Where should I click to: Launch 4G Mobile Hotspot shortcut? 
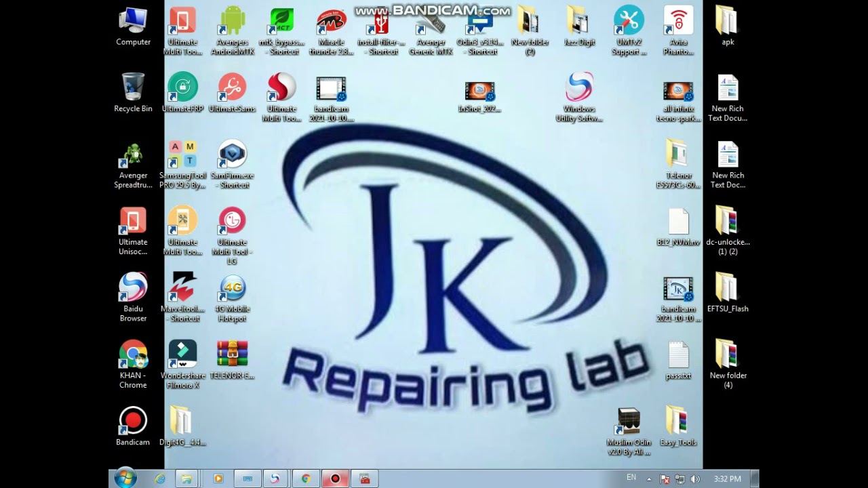point(232,297)
